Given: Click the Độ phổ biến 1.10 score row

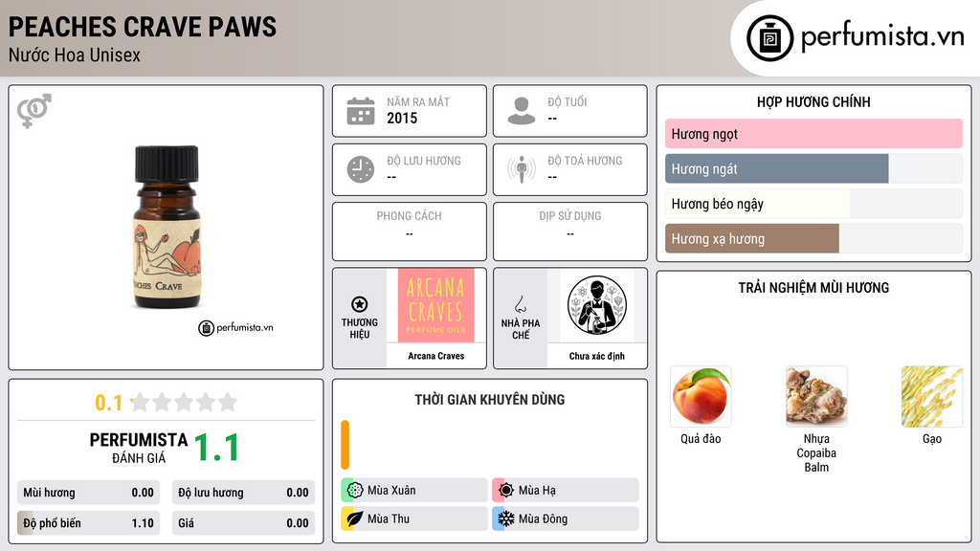Looking at the screenshot, I should (x=89, y=523).
